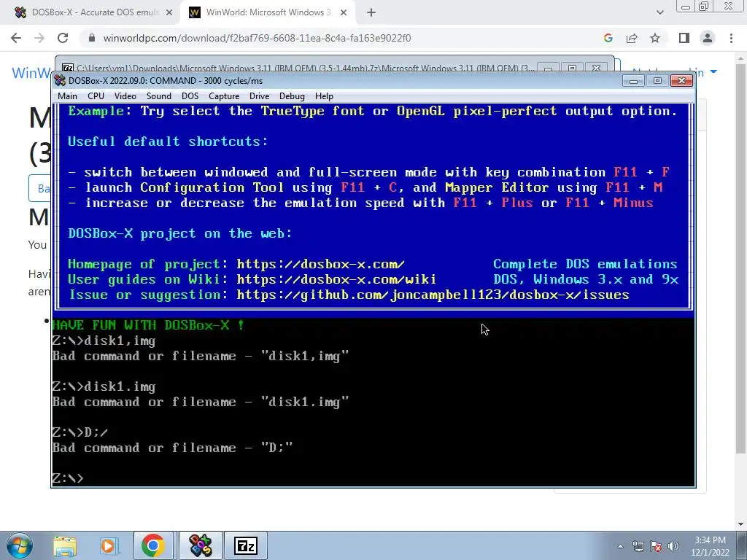Click the network tray icon

[638, 546]
